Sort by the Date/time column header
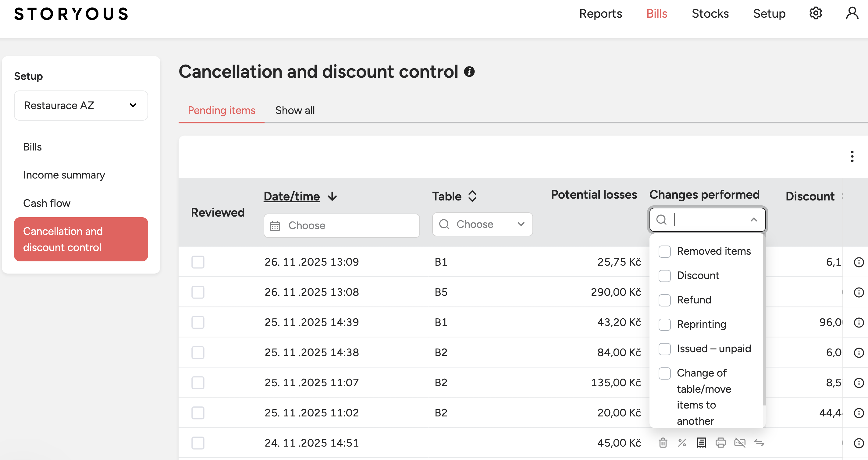 (x=291, y=196)
